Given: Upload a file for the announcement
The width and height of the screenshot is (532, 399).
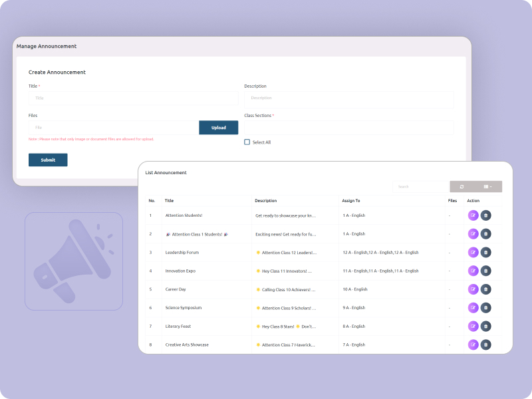Looking at the screenshot, I should pyautogui.click(x=219, y=127).
